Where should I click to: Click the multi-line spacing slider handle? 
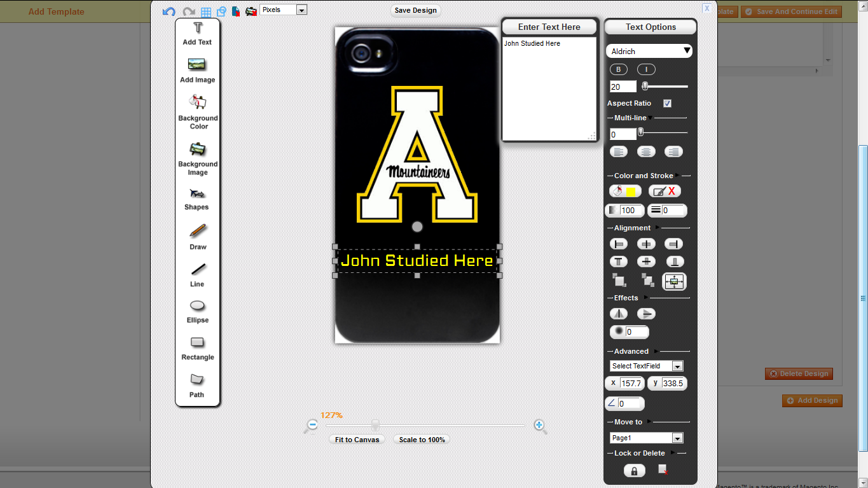tap(641, 132)
